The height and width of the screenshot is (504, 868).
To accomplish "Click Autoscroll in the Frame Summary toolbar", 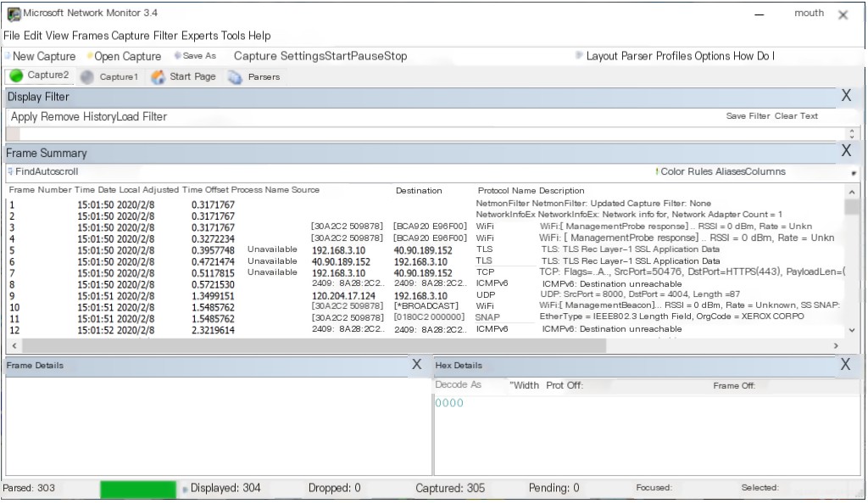I will (57, 171).
